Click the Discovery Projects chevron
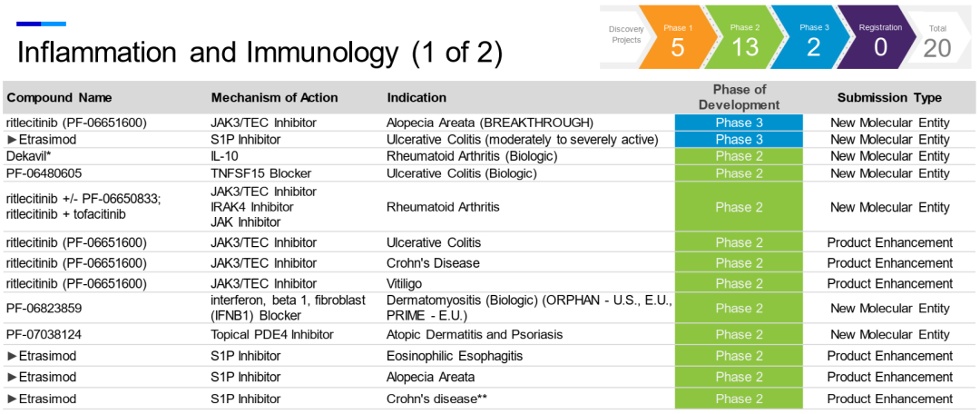This screenshot has width=980, height=414. pos(625,35)
